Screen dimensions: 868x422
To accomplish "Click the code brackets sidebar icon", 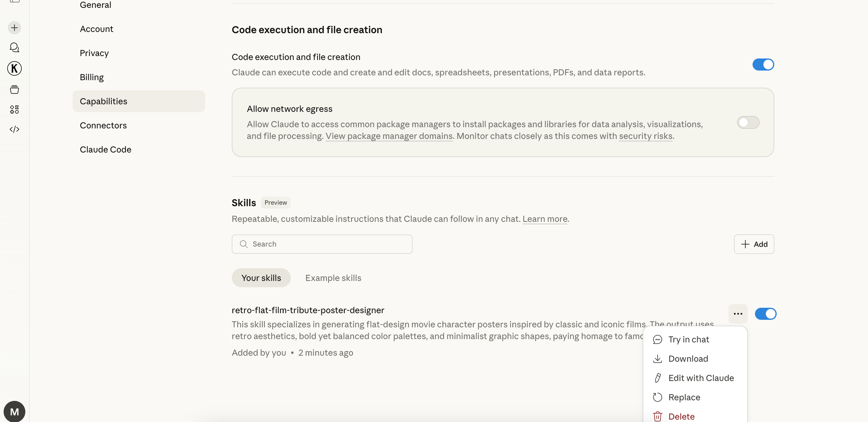I will [x=14, y=129].
